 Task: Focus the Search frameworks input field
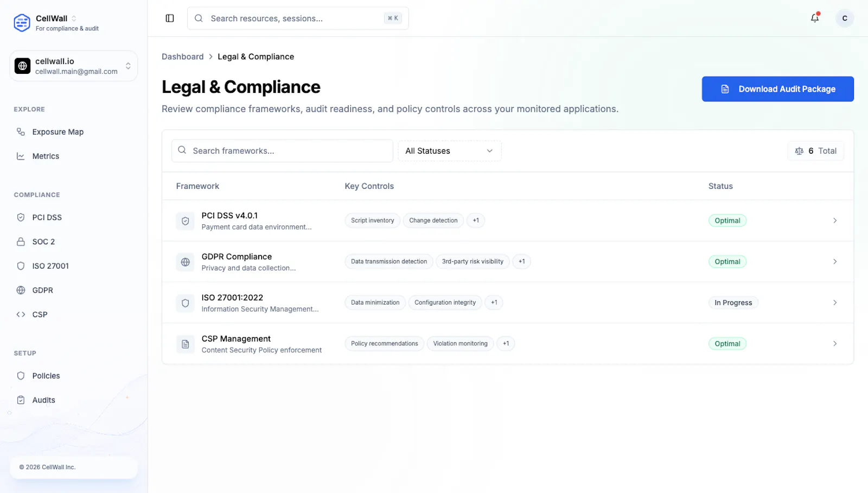pyautogui.click(x=282, y=151)
